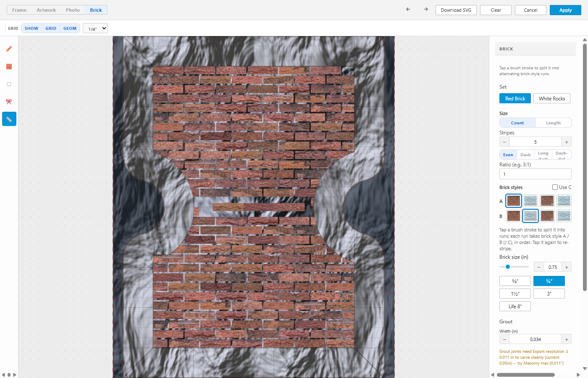Viewport: 588px width, 378px height.
Task: Choose third red brick style in row A
Action: click(547, 201)
